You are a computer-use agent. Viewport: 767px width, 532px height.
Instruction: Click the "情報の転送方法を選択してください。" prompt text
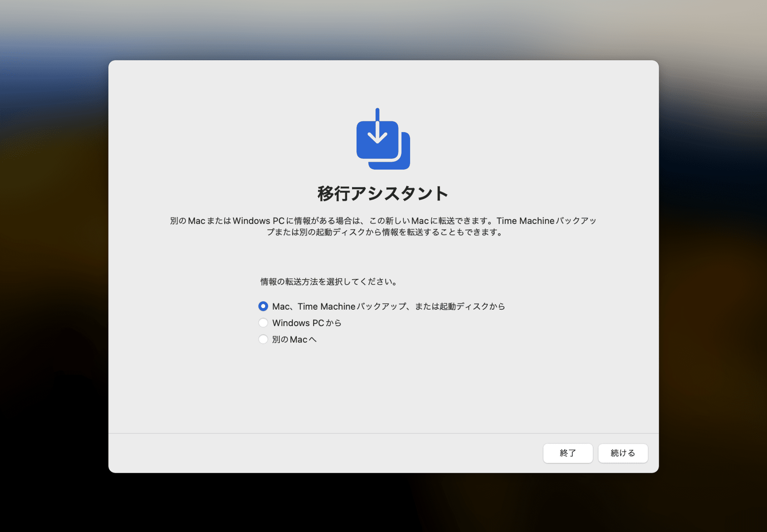[329, 282]
